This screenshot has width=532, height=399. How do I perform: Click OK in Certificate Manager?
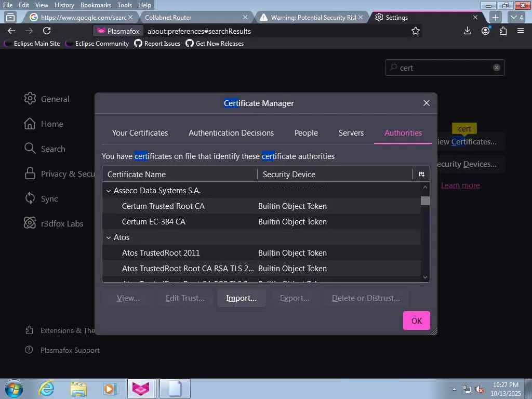(416, 320)
